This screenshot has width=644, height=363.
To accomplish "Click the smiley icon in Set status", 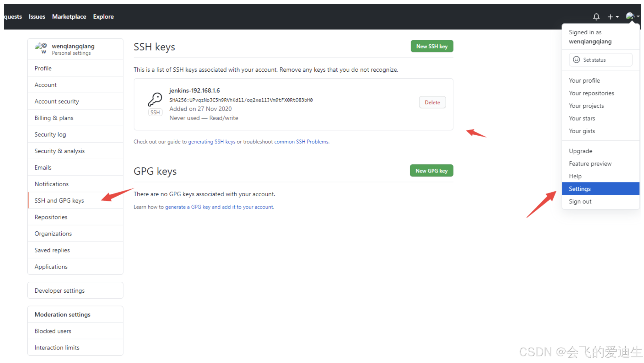I will [576, 60].
